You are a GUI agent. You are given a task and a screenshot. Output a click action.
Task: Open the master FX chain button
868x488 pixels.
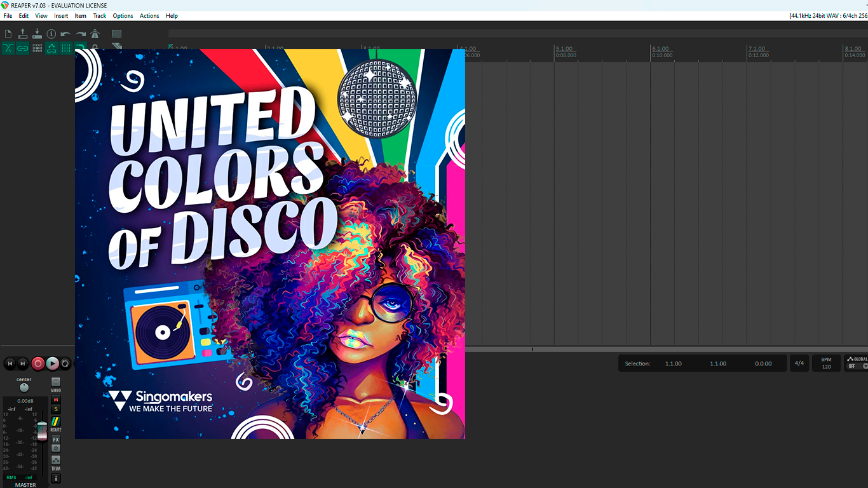click(56, 440)
